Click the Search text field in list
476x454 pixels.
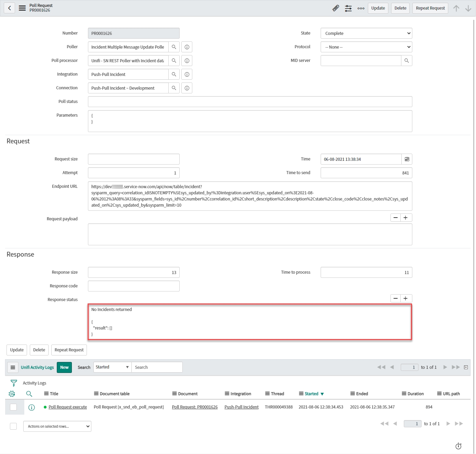157,367
